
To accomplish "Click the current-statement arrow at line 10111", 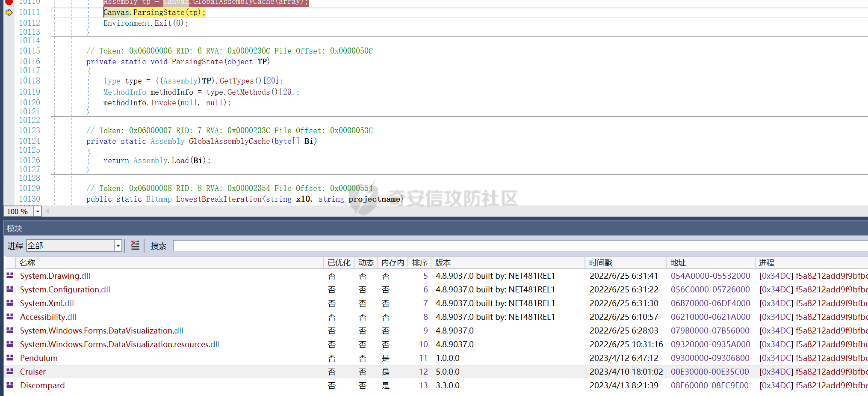I will (9, 12).
